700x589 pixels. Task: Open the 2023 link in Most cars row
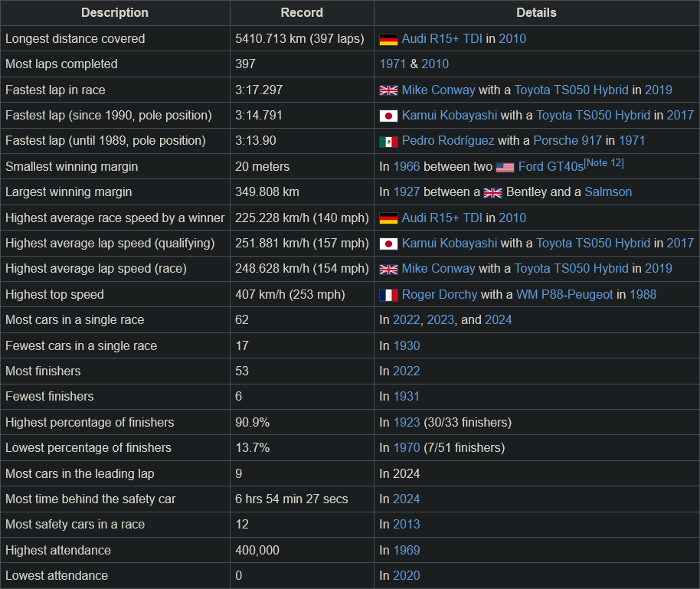pyautogui.click(x=440, y=320)
